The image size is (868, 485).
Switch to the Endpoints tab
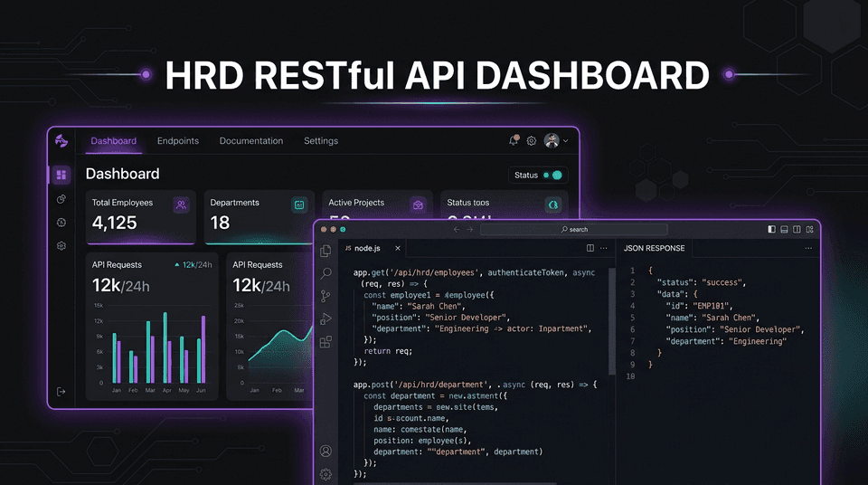[178, 141]
